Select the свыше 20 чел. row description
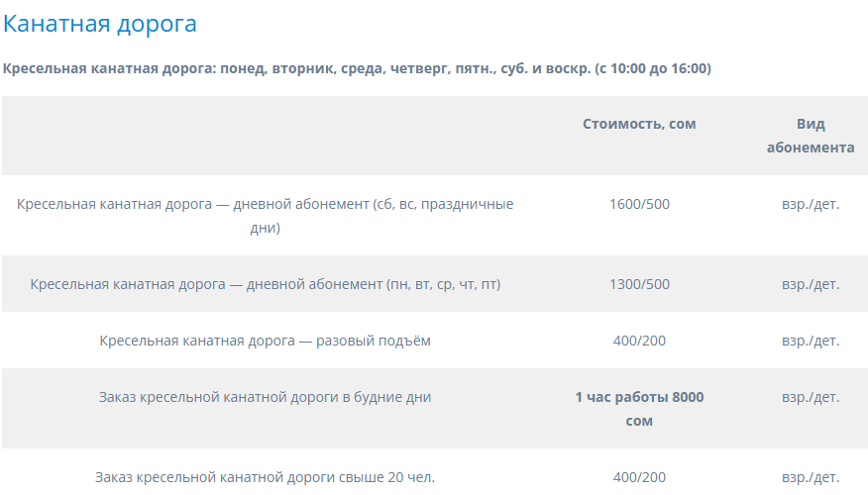 tap(266, 477)
